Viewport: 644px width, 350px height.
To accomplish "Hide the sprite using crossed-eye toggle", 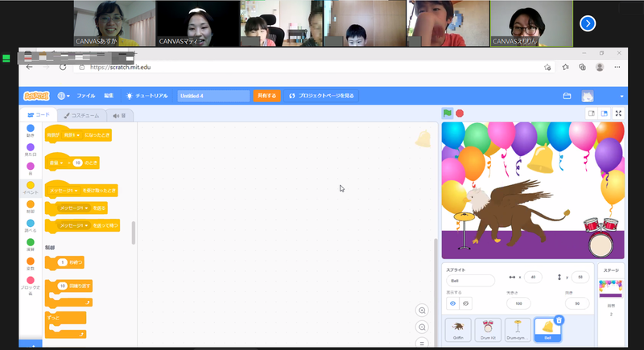I will 464,303.
